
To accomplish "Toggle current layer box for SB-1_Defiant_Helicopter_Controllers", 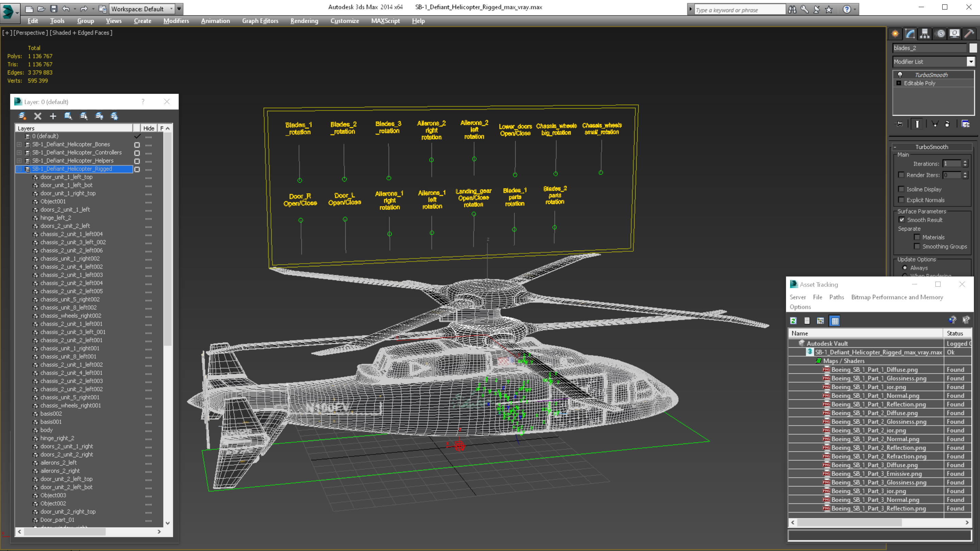I will 137,153.
